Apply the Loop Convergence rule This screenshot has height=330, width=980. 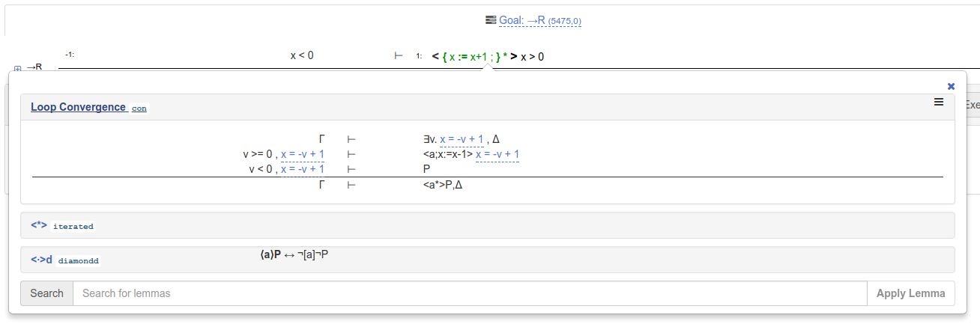coord(78,107)
